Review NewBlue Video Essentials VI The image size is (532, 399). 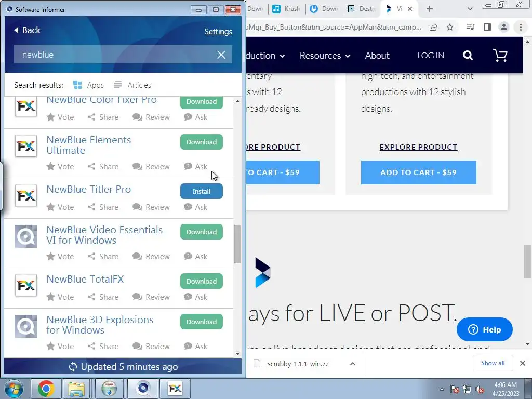pyautogui.click(x=151, y=257)
